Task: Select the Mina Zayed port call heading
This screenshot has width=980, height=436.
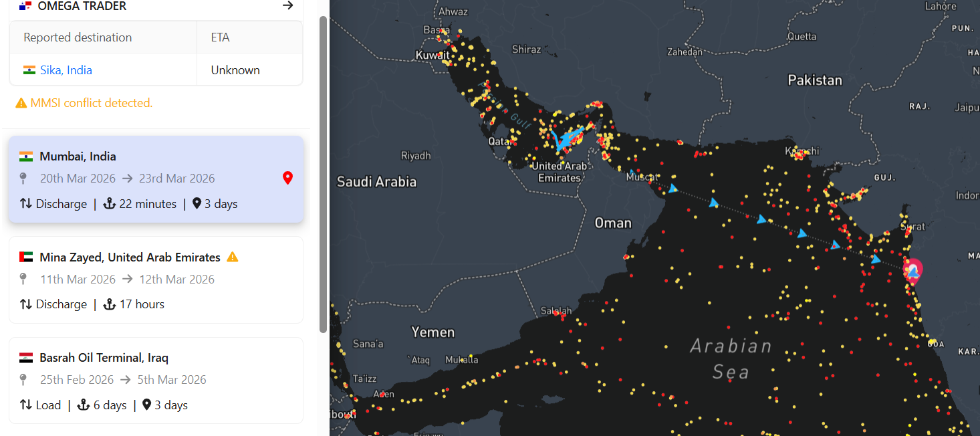Action: click(130, 257)
